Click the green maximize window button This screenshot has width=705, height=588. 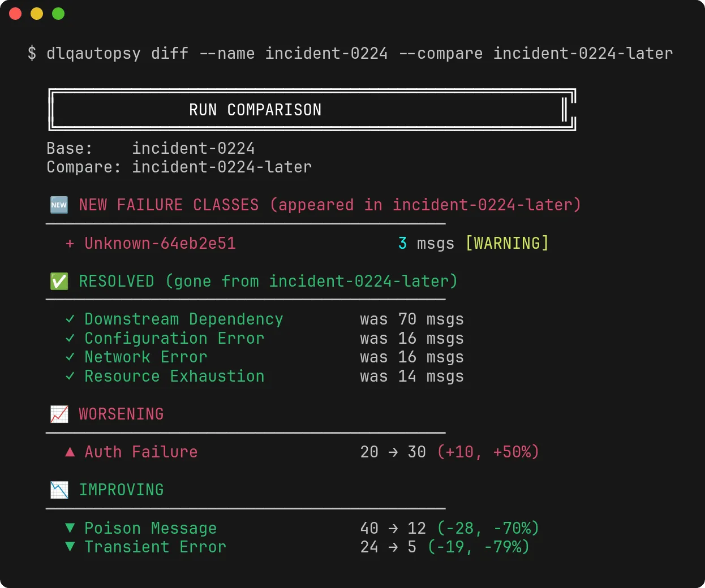(x=58, y=14)
